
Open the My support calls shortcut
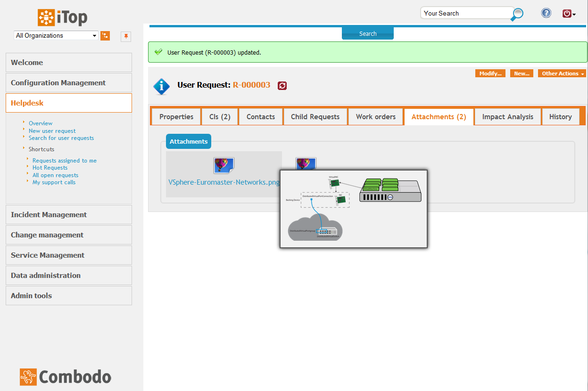click(54, 182)
